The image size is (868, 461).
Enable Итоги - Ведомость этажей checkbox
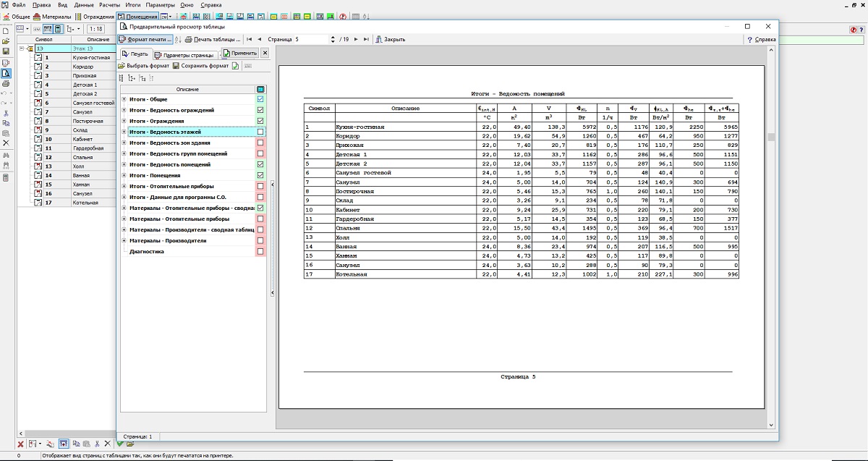click(260, 132)
